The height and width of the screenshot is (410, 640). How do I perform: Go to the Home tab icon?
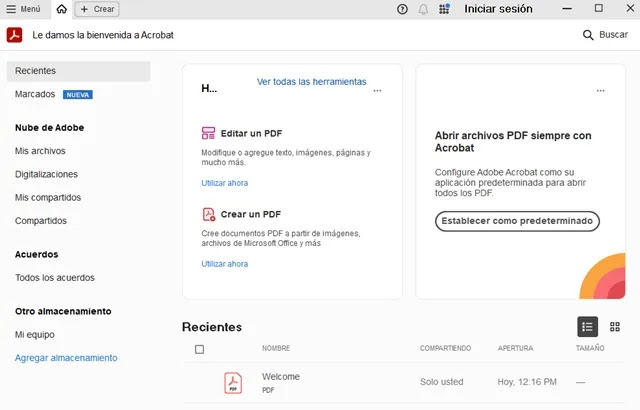[x=62, y=9]
